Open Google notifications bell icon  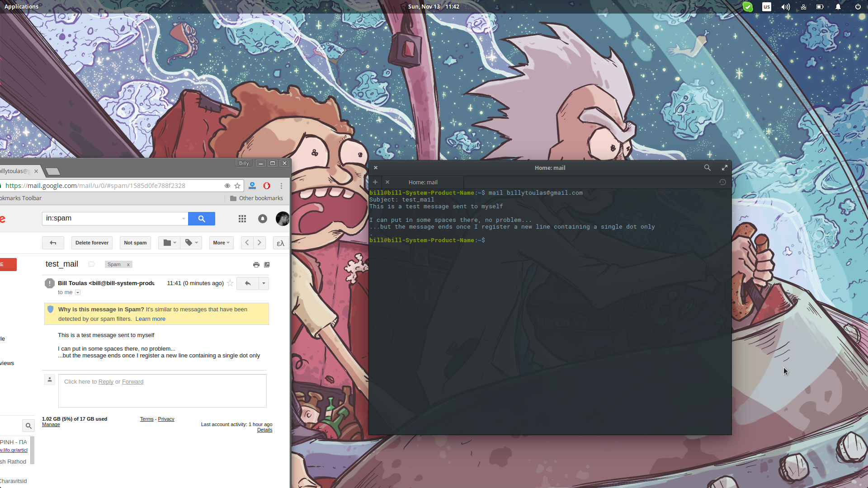click(x=263, y=219)
